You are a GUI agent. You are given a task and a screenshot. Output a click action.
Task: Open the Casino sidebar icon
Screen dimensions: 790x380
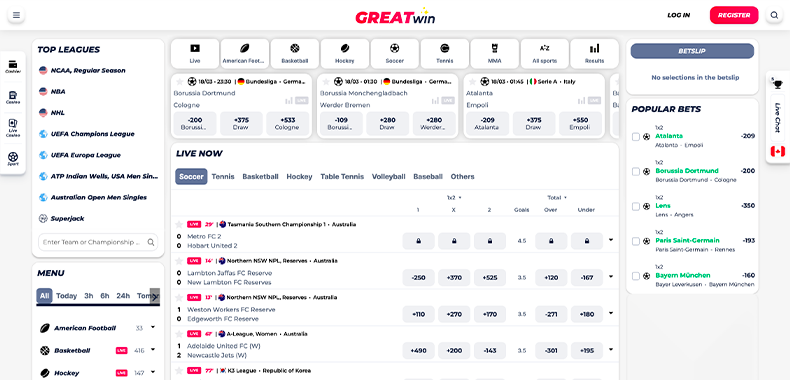pyautogui.click(x=13, y=97)
